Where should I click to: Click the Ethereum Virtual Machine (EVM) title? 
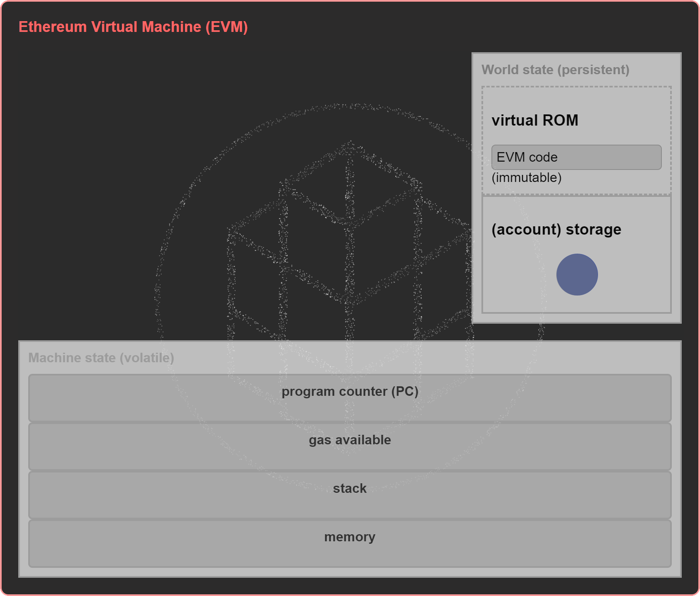click(x=133, y=27)
